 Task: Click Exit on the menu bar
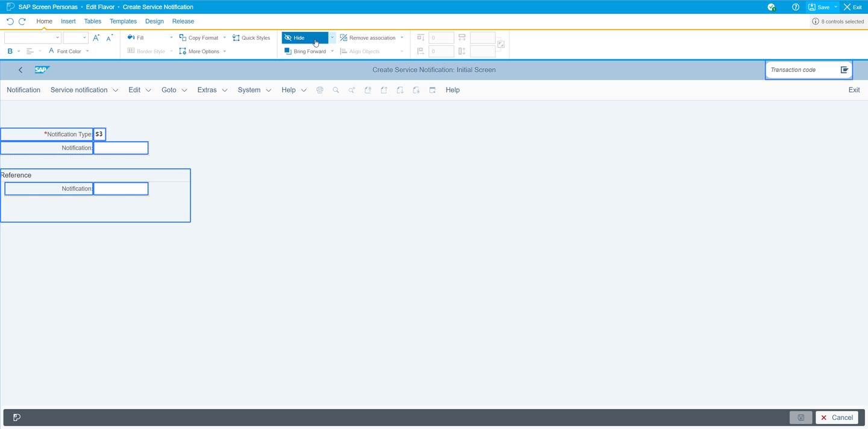tap(854, 90)
